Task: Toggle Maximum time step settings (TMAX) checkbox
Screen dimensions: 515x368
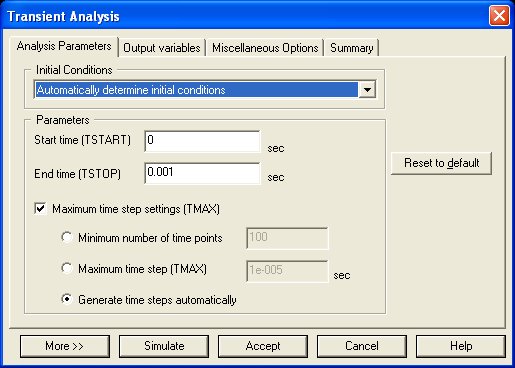Action: pos(40,209)
